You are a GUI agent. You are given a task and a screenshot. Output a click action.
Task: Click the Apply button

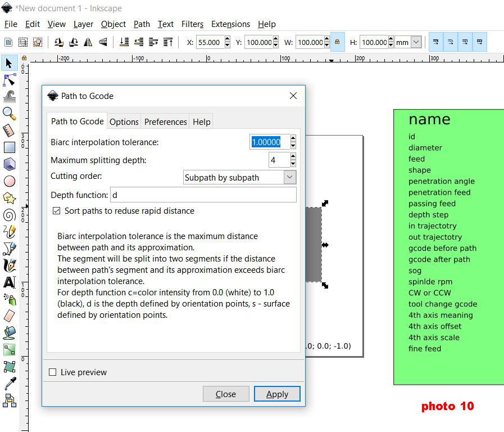coord(277,394)
